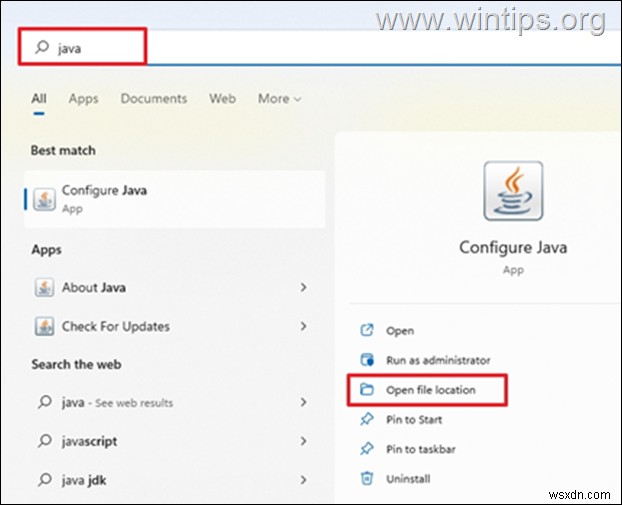Click the Configure Java icon in Best match
Screen dimensions: 622x505
tap(44, 199)
